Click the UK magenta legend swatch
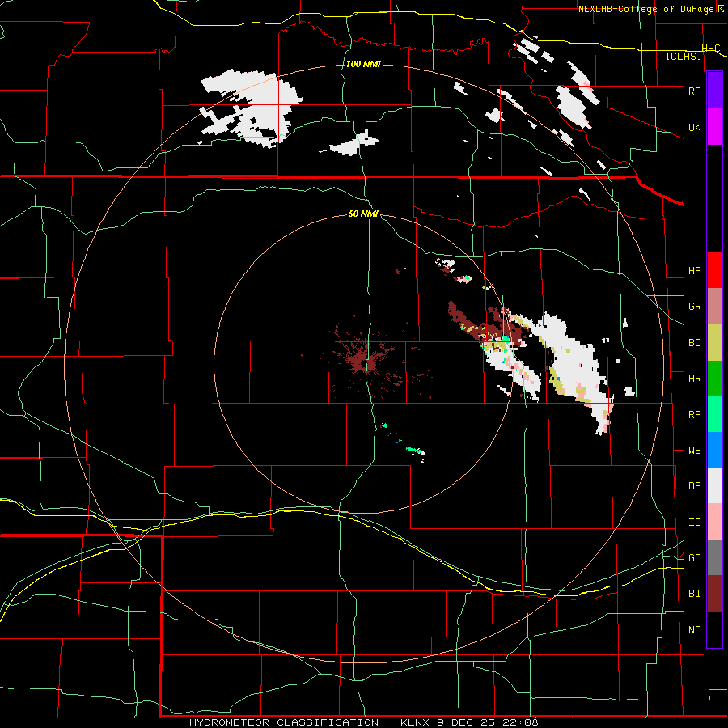 [x=714, y=127]
